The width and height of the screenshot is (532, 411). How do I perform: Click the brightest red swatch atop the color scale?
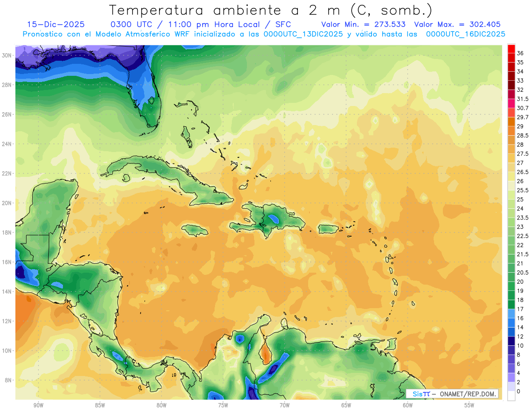point(511,49)
